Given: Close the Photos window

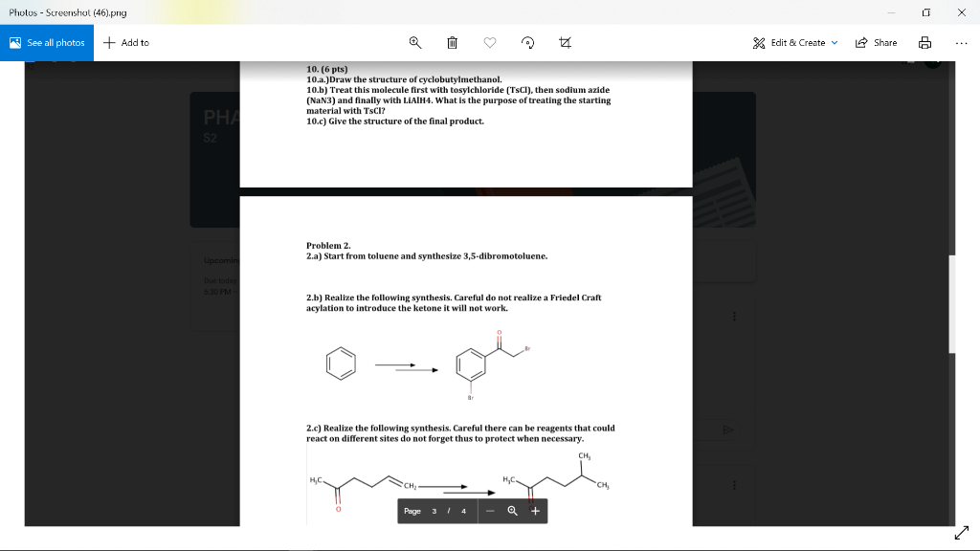Looking at the screenshot, I should (960, 12).
